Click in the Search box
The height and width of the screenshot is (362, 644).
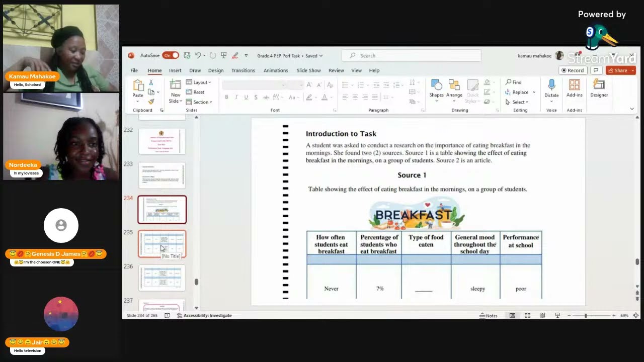coord(412,55)
